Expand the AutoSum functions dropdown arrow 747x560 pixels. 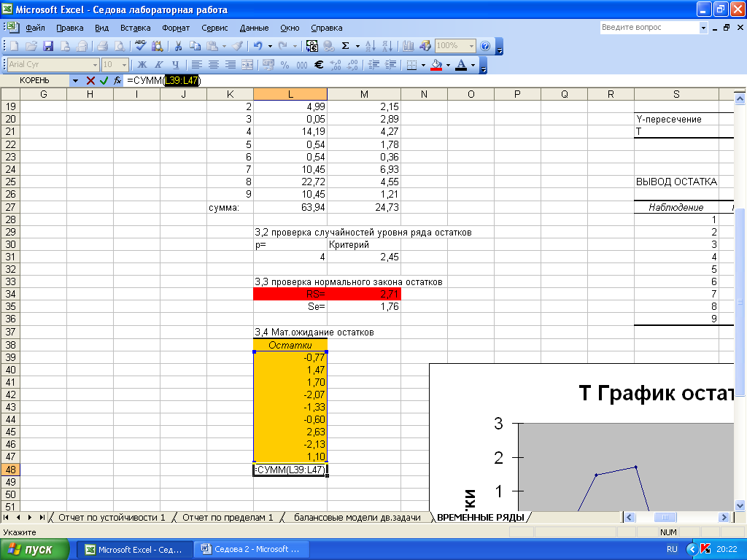(x=357, y=46)
